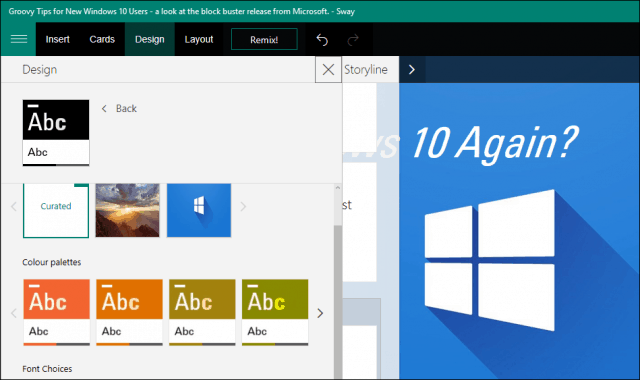Click the Remix! button
The image size is (640, 380).
tap(264, 40)
